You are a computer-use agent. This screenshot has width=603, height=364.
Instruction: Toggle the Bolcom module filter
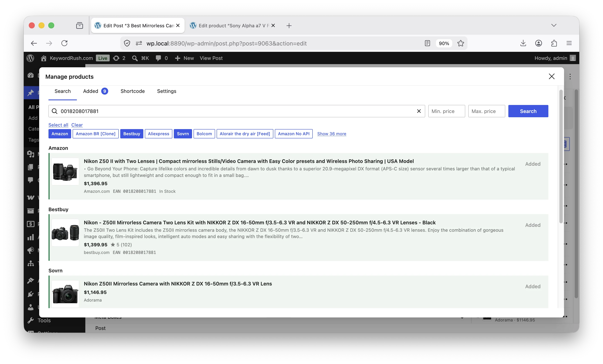click(204, 134)
